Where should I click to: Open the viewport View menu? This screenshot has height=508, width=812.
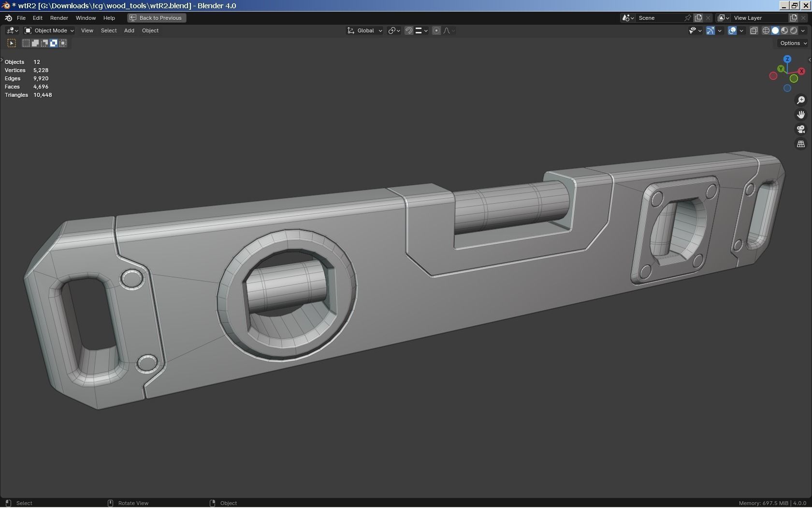coord(87,30)
